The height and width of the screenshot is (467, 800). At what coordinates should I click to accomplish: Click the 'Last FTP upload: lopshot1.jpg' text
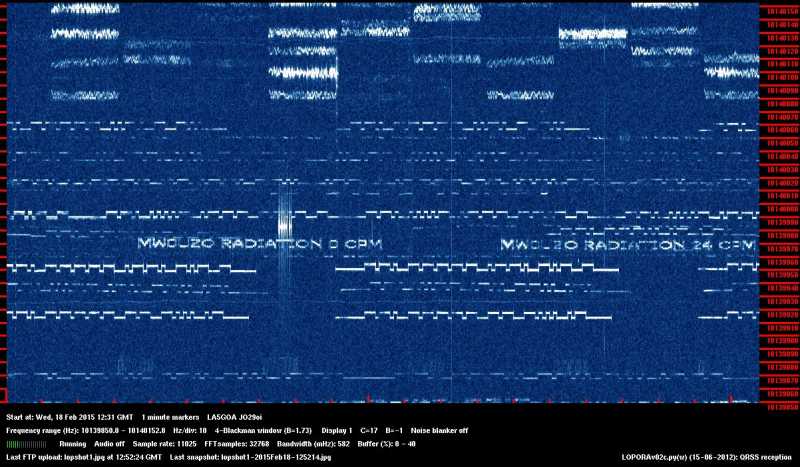60,457
